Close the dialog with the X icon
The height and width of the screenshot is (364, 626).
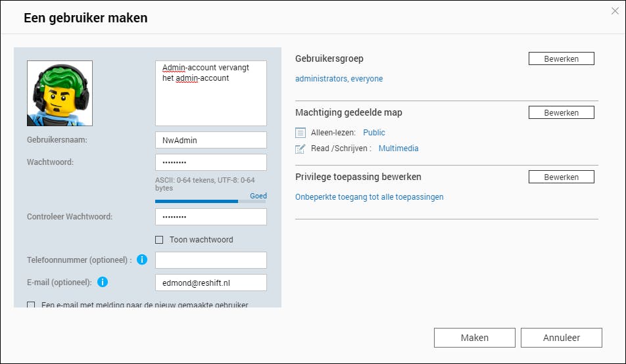615,11
